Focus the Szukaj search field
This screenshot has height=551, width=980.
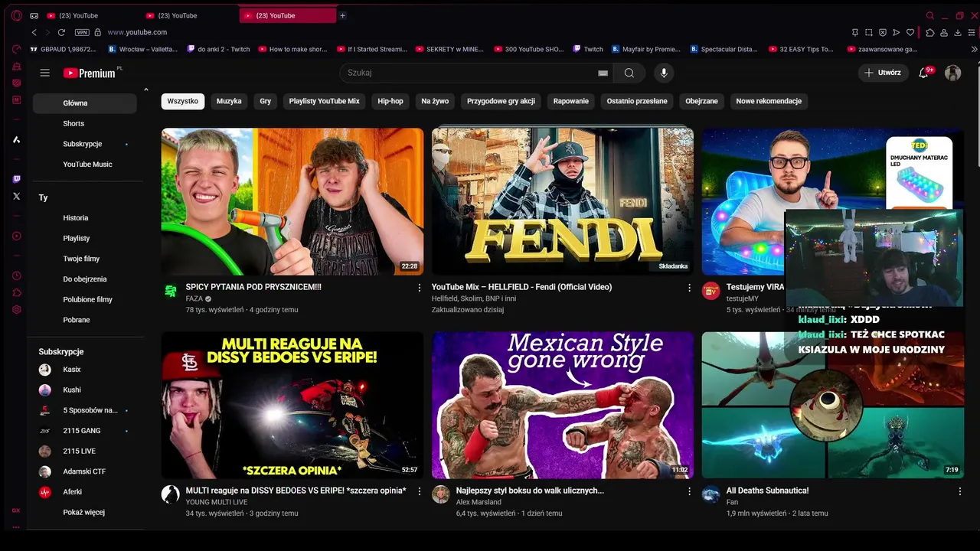469,73
